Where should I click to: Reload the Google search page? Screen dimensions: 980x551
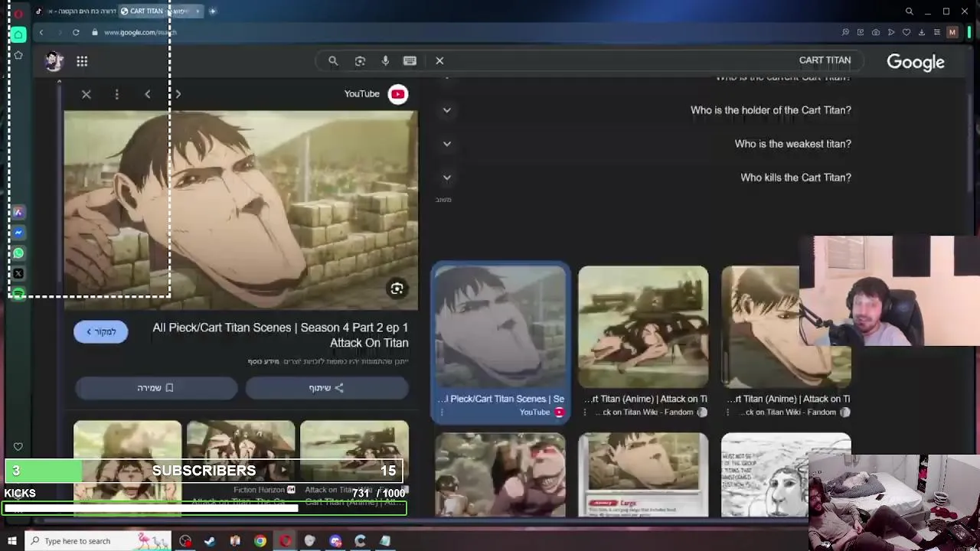coord(76,32)
